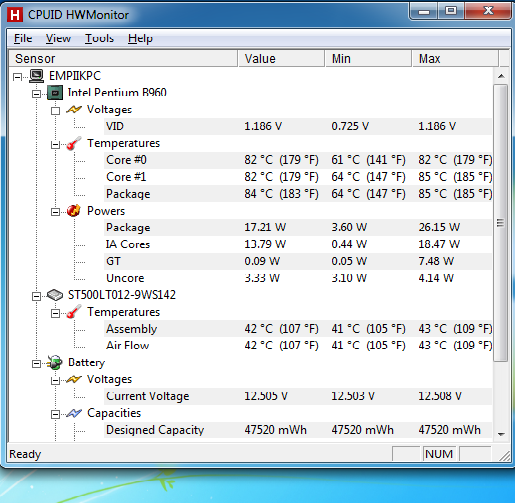
Task: Collapse the ST500LT012-9WS142 node
Action: (x=36, y=296)
